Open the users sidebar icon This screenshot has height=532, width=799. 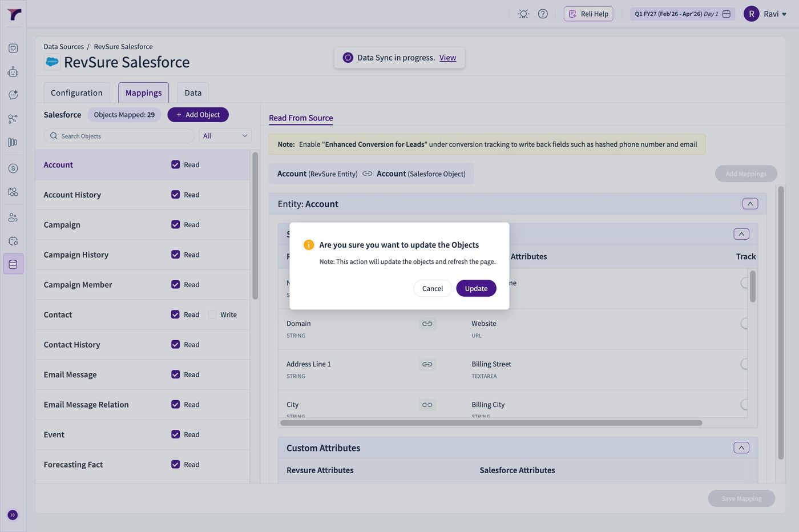[x=13, y=217]
